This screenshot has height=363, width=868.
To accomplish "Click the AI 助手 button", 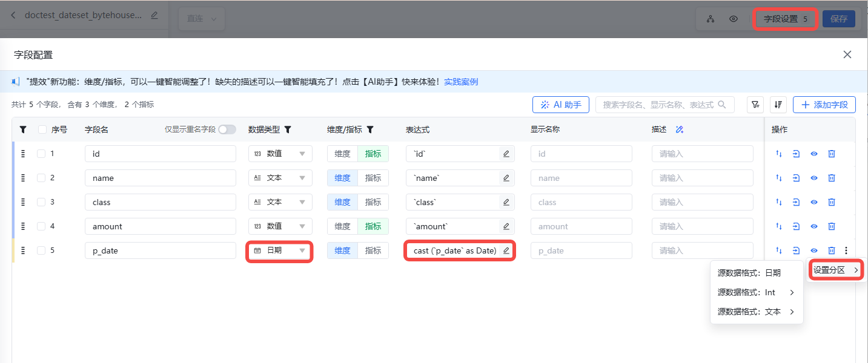I will coord(561,105).
